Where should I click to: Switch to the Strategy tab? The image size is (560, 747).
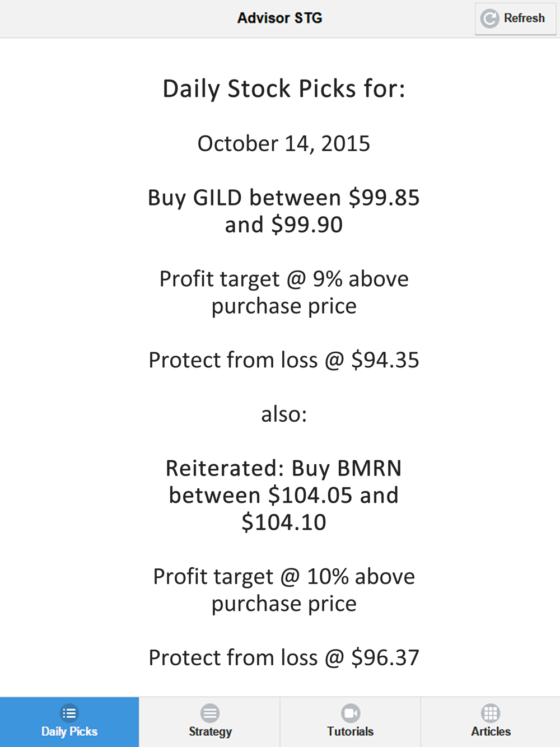click(x=210, y=722)
